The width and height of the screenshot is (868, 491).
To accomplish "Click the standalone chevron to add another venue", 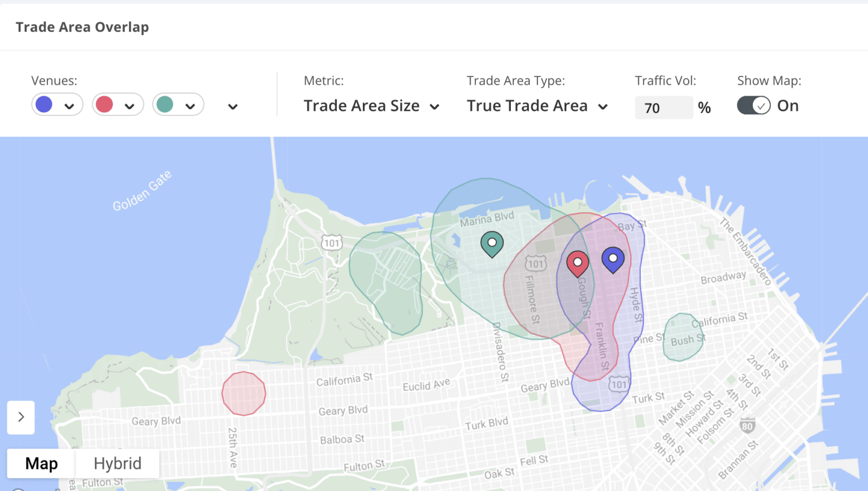I will 232,105.
